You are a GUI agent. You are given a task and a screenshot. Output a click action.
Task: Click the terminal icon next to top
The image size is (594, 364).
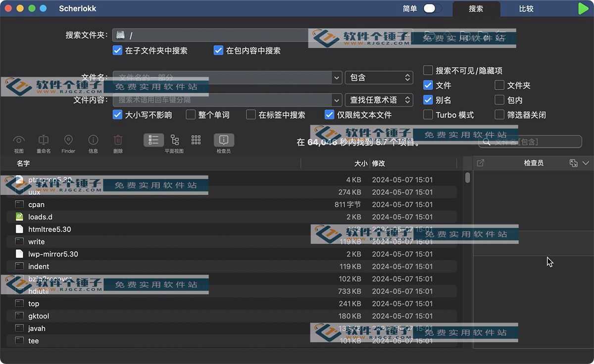point(19,303)
